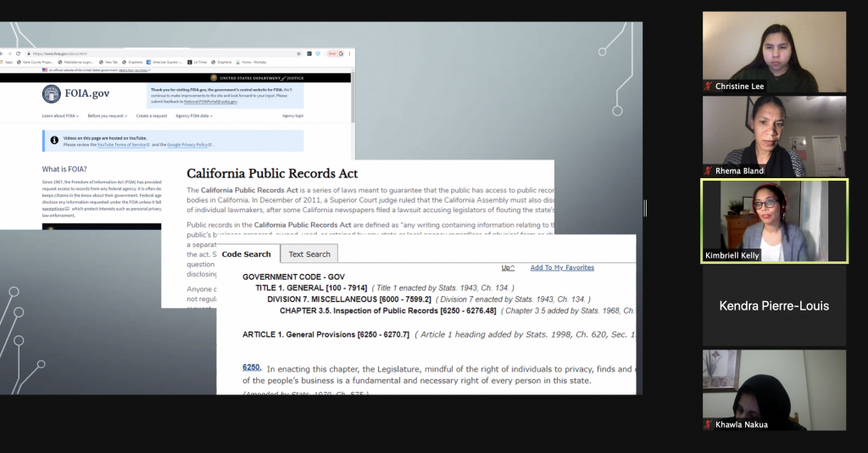Click the muted microphone icon beside Khawla Nakua

click(708, 425)
